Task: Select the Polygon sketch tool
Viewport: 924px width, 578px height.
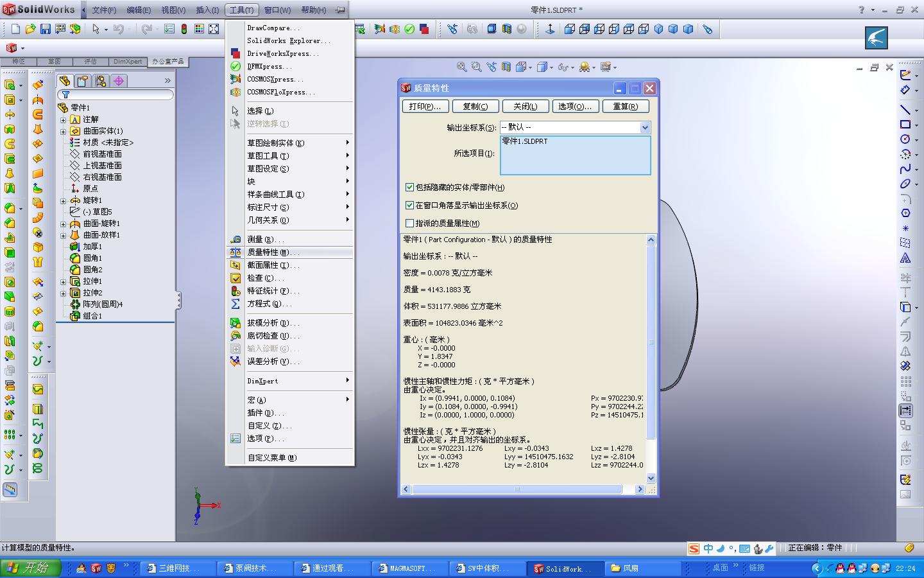Action: click(x=905, y=213)
